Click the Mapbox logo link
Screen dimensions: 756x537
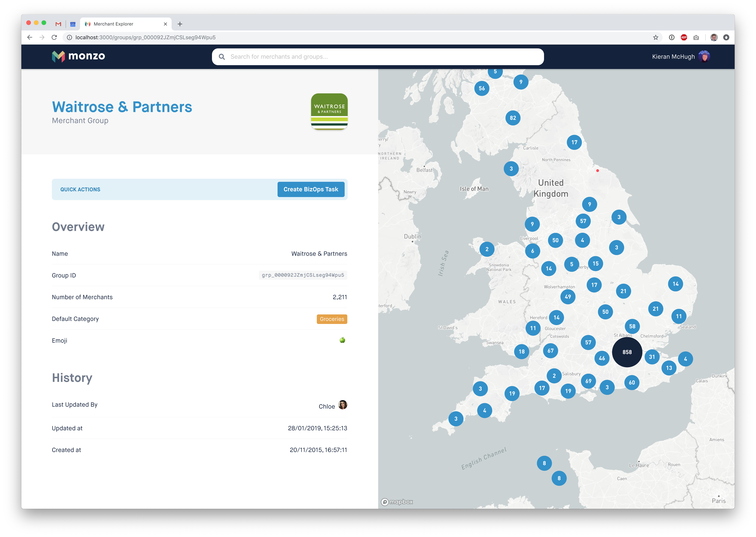[x=397, y=502]
